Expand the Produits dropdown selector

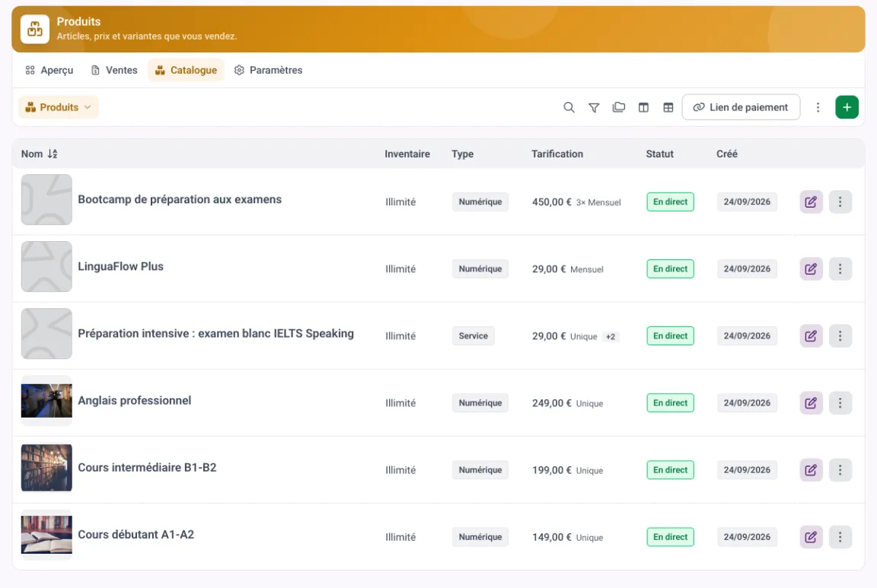(59, 107)
